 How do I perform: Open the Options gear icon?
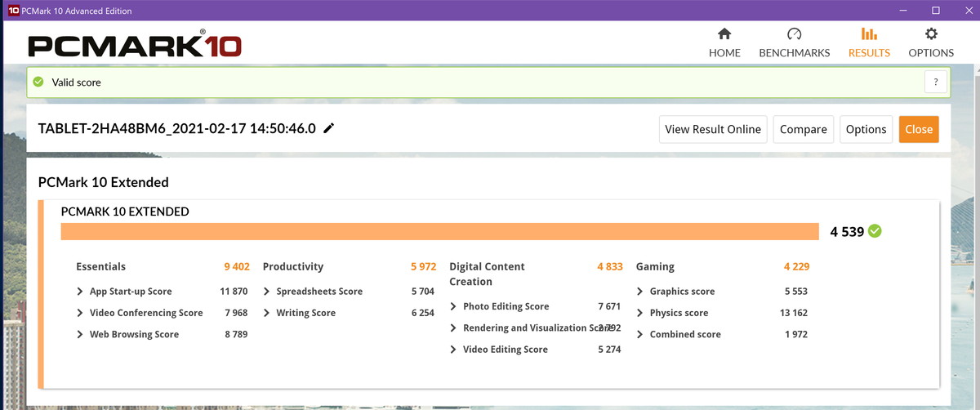click(931, 34)
